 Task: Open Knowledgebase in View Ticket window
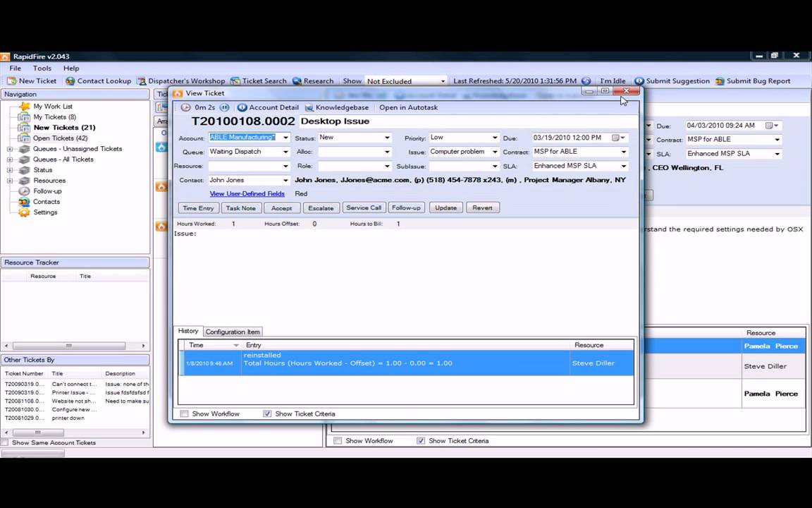coord(337,108)
